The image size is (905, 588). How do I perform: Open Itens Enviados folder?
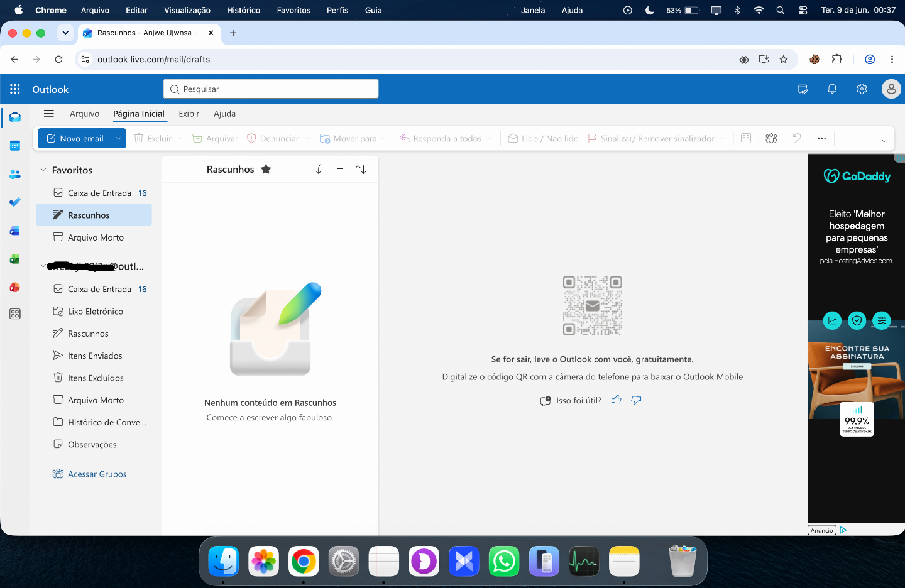point(94,356)
